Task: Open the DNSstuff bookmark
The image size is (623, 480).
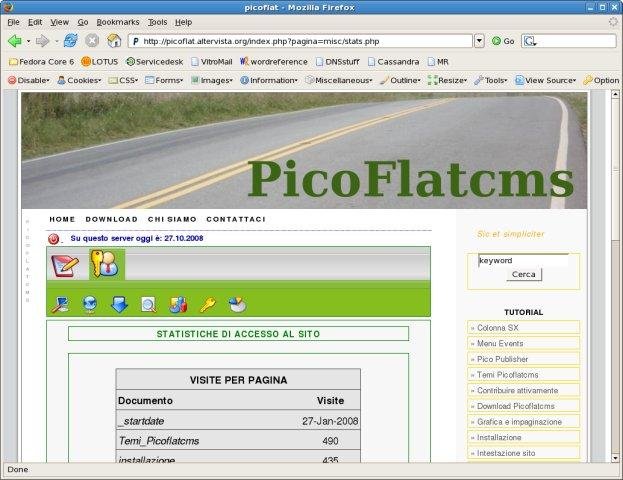Action: click(337, 62)
